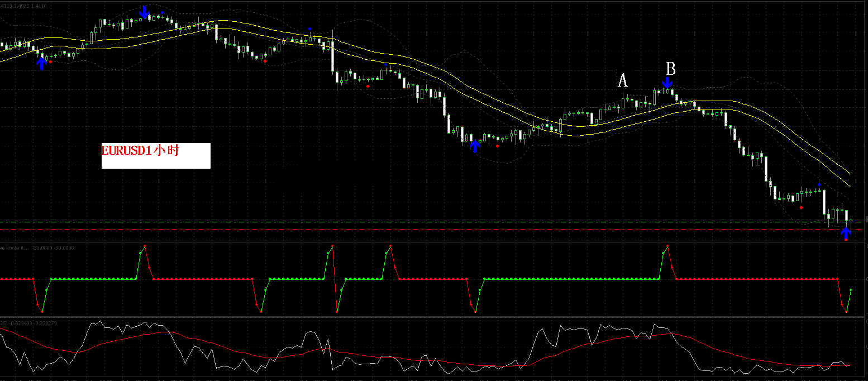Select the blue sell arrow below label B
This screenshot has height=381, width=868.
[x=667, y=83]
